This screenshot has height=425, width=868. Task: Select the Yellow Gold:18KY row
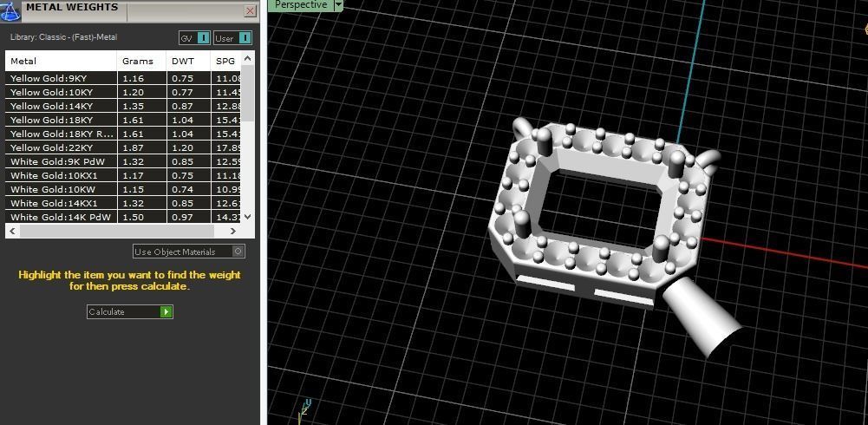pos(123,120)
